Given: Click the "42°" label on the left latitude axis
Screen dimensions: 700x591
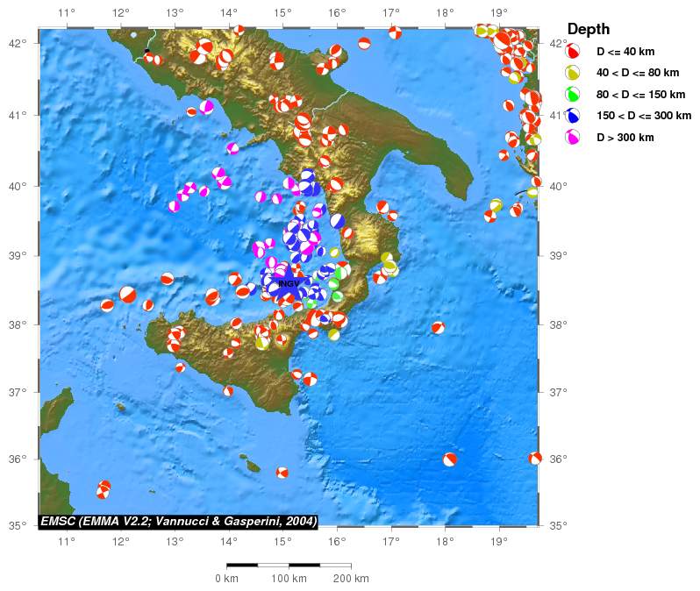Looking at the screenshot, I should [x=18, y=43].
